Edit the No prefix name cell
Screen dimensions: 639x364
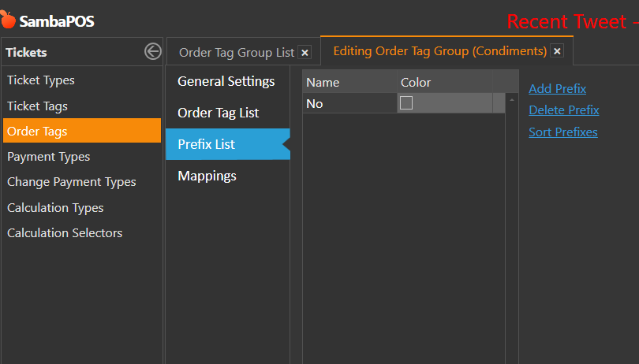pos(349,104)
